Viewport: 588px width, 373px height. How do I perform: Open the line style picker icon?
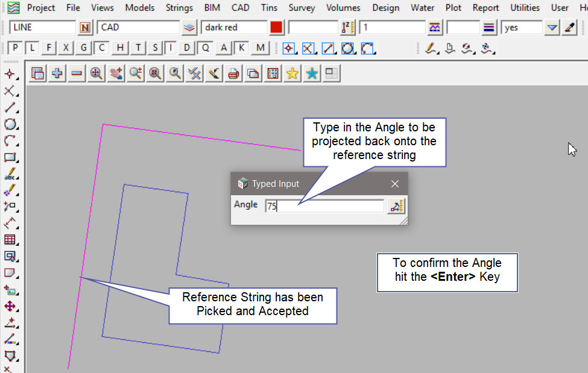pos(434,28)
